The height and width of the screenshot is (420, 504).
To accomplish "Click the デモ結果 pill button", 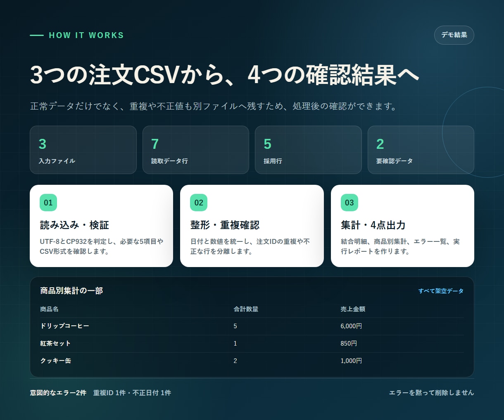I will coord(454,35).
